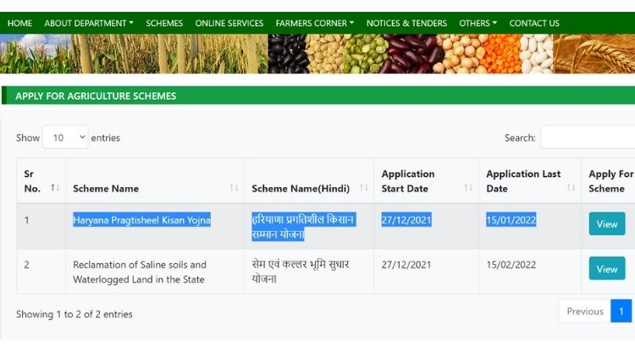The image size is (635, 364).
Task: Open ONLINE SERVICES in the navigation bar
Action: pos(229,24)
